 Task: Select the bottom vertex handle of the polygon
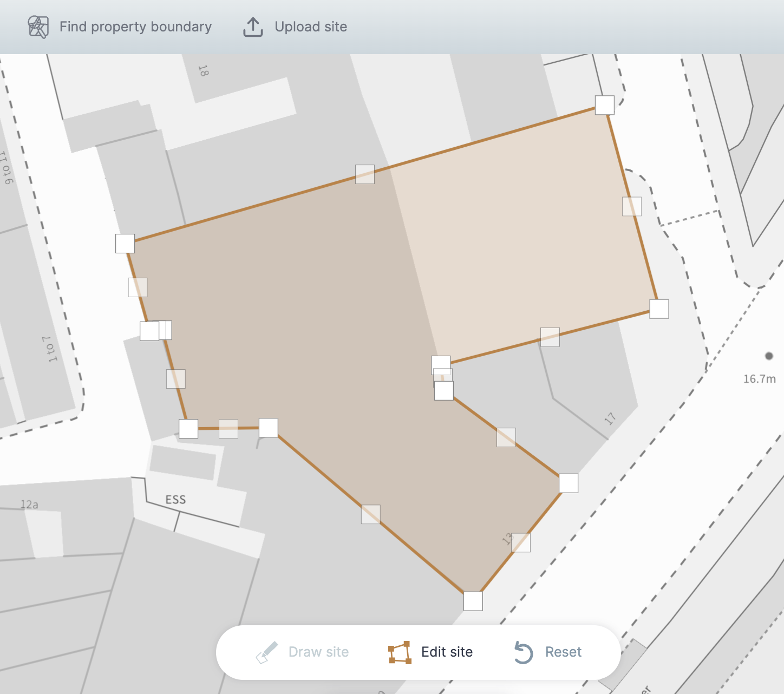click(x=473, y=600)
